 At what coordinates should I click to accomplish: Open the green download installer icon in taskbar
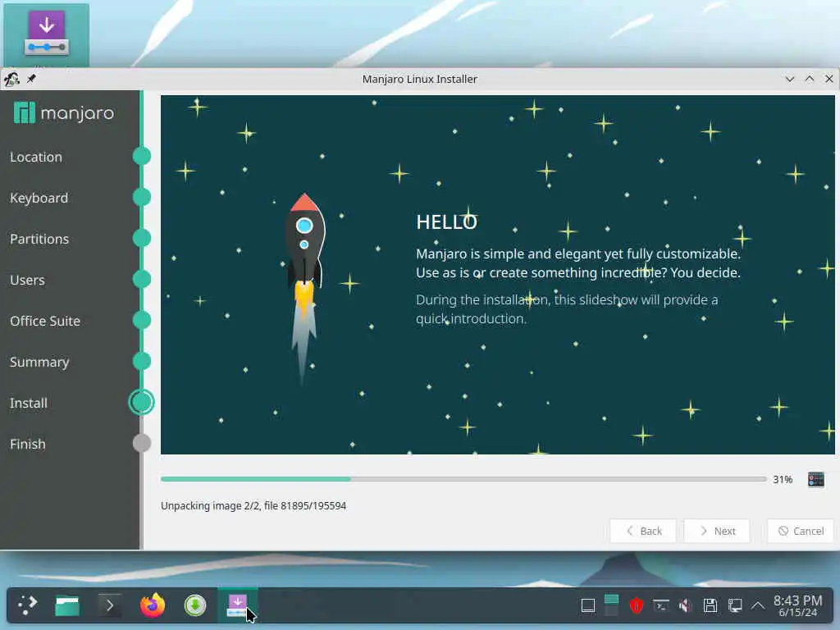195,606
